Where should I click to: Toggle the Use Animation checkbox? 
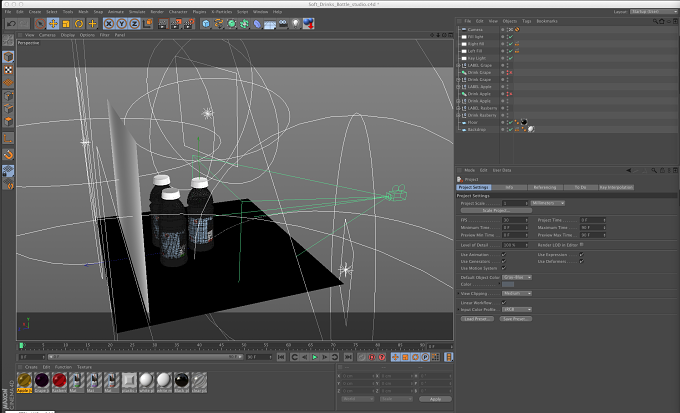pyautogui.click(x=503, y=255)
